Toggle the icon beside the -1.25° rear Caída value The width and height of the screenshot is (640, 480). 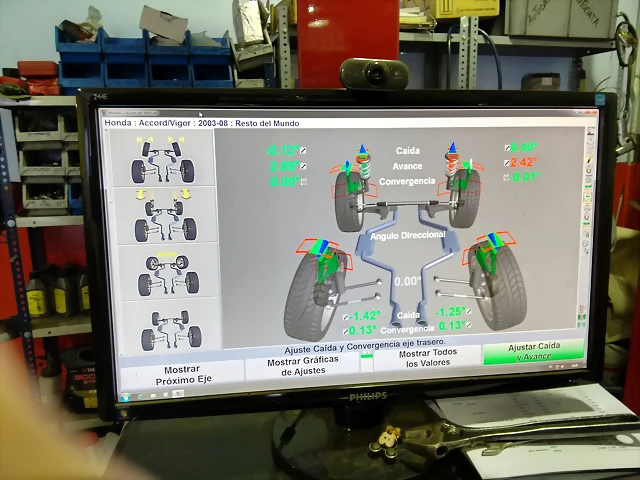(x=469, y=311)
